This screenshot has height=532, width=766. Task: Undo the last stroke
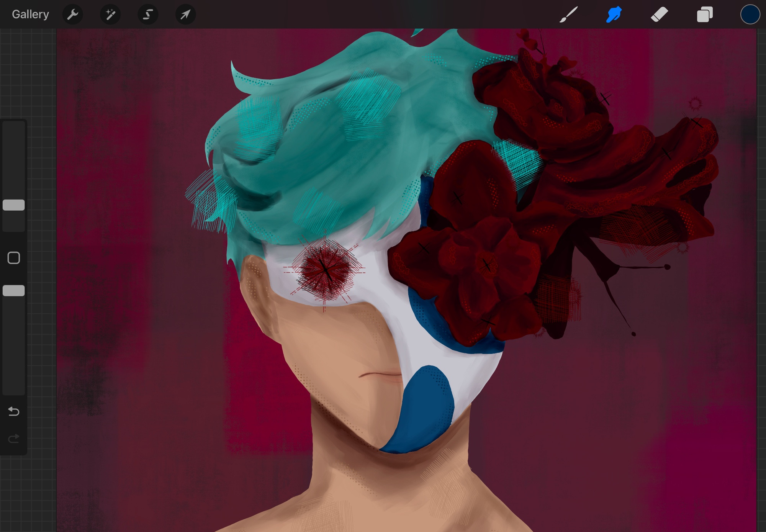[x=14, y=411]
